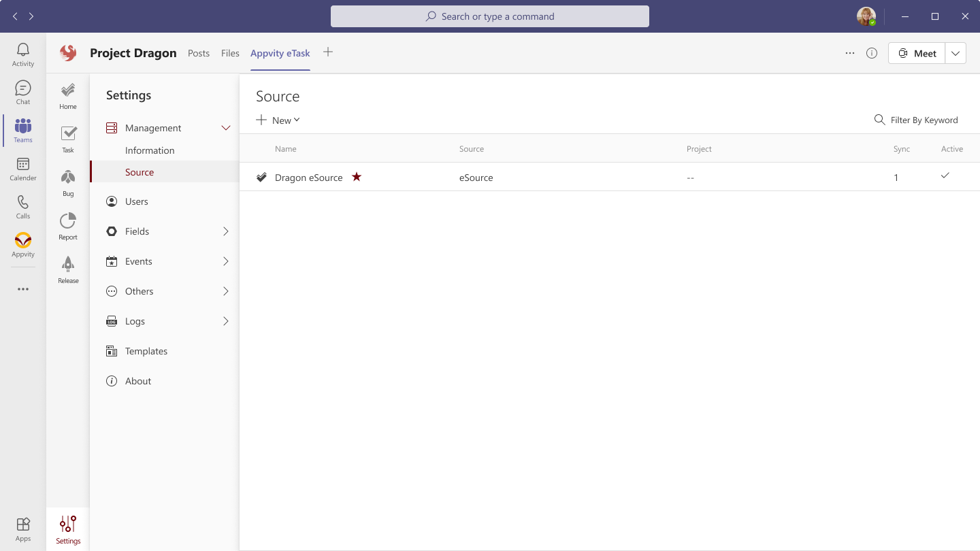The height and width of the screenshot is (551, 980).
Task: Open the New source dropdown
Action: point(278,120)
